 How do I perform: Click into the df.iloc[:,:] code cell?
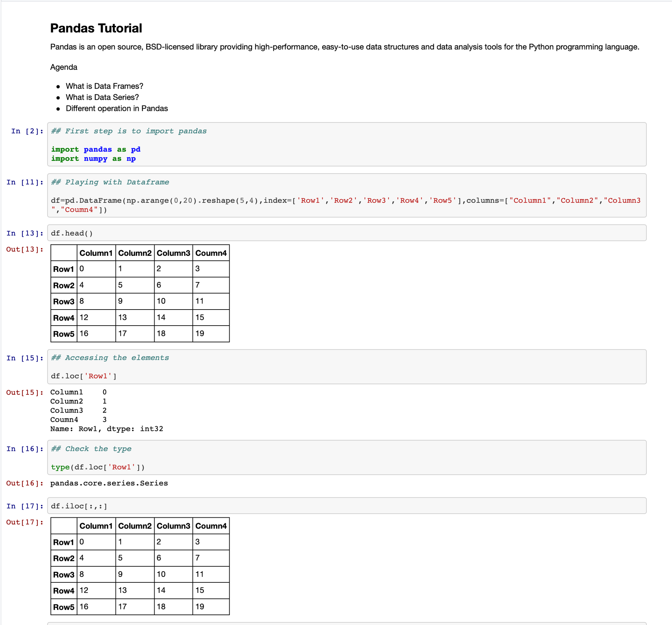point(346,506)
